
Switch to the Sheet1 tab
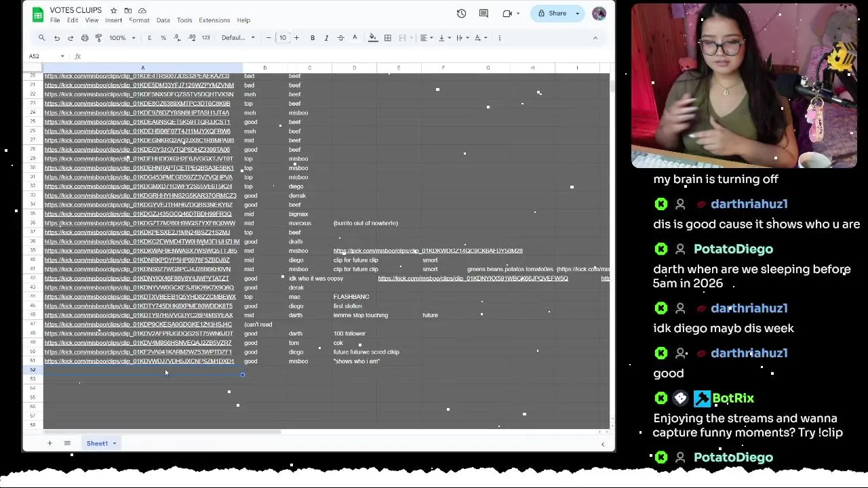click(97, 443)
